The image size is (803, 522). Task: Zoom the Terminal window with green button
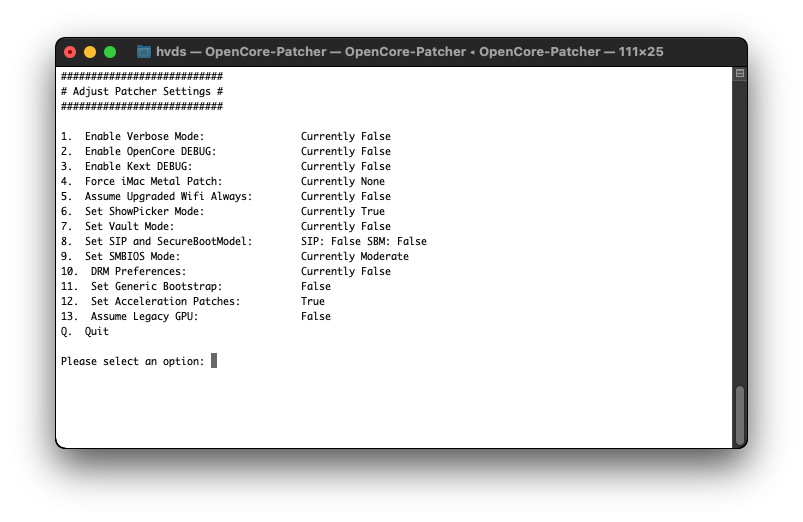point(110,52)
